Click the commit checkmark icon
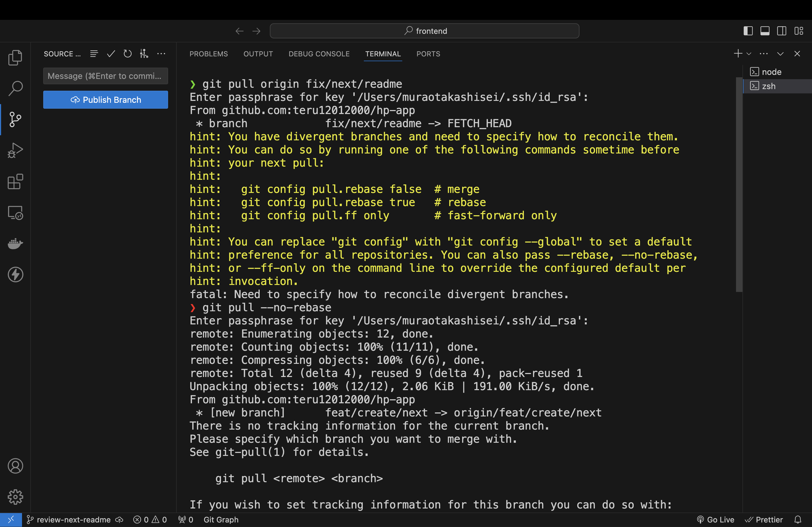 pos(111,54)
